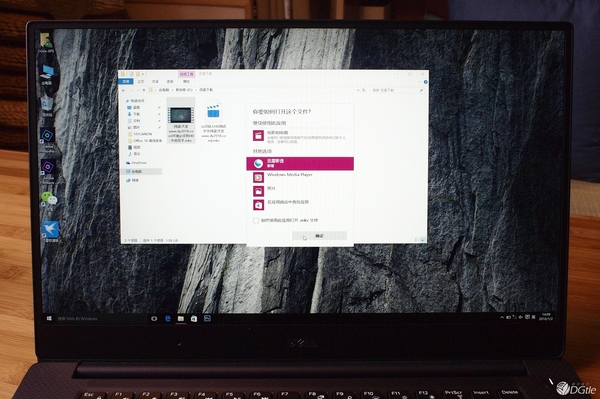Launch Microsoft Edge from the taskbar

(168, 318)
